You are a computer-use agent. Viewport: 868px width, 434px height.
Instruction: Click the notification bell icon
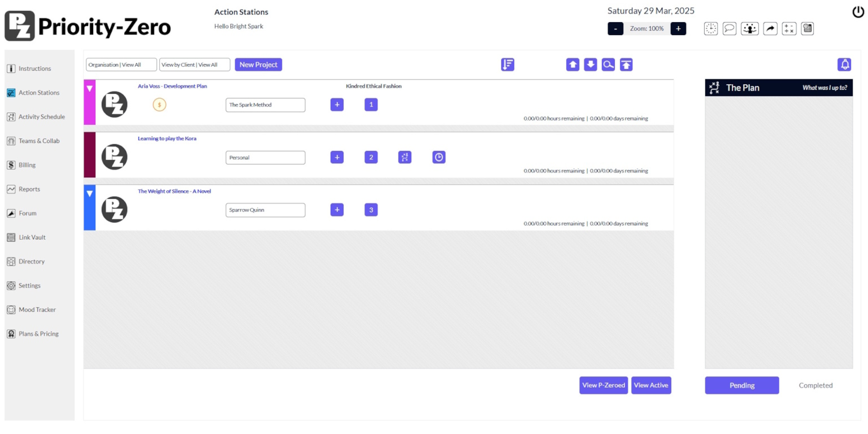[x=844, y=65]
